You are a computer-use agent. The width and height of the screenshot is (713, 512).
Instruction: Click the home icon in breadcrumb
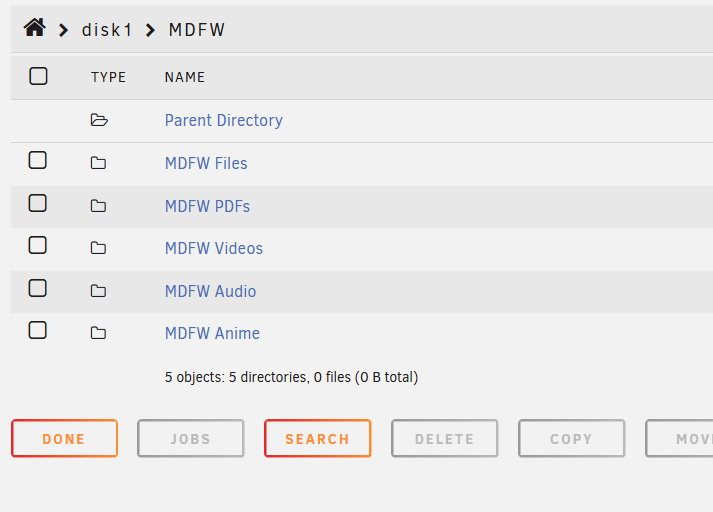pyautogui.click(x=35, y=28)
